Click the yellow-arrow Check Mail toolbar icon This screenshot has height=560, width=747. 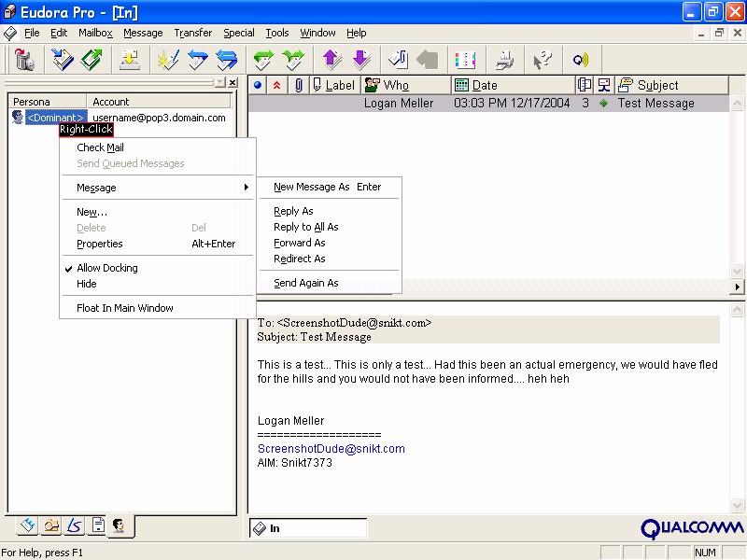[130, 60]
